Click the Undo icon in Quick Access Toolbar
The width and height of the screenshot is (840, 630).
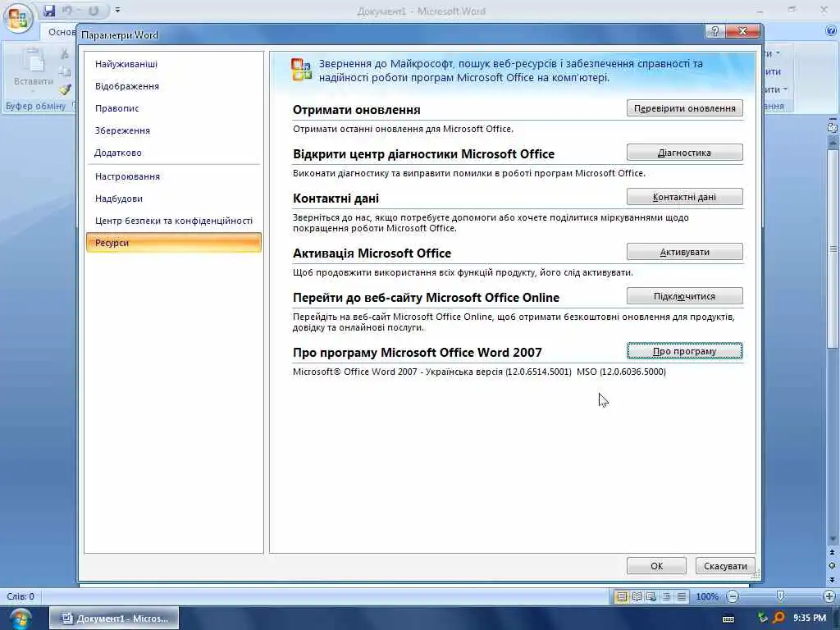(x=67, y=10)
